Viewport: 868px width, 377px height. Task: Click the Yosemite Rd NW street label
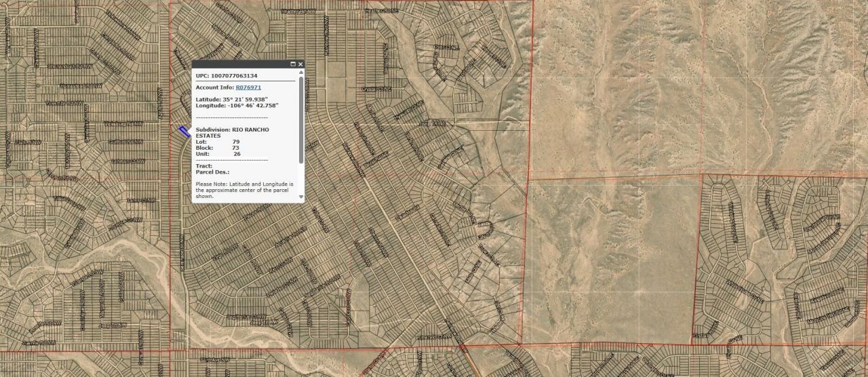tap(64, 104)
